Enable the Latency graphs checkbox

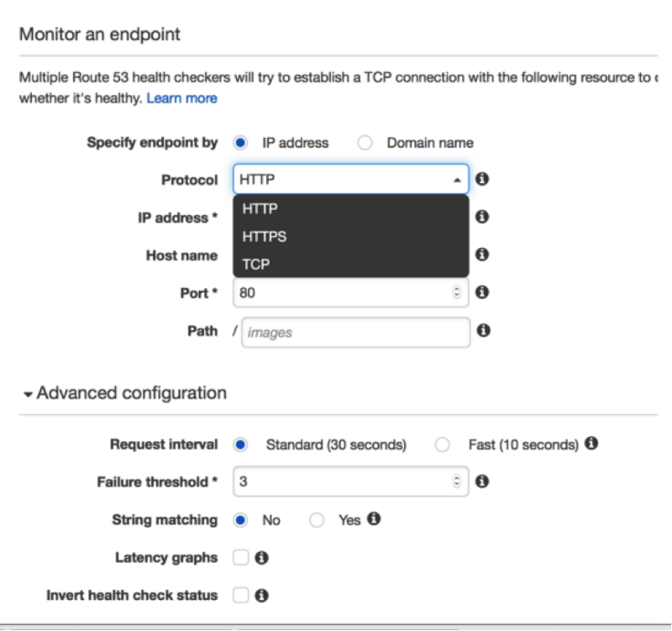point(240,558)
